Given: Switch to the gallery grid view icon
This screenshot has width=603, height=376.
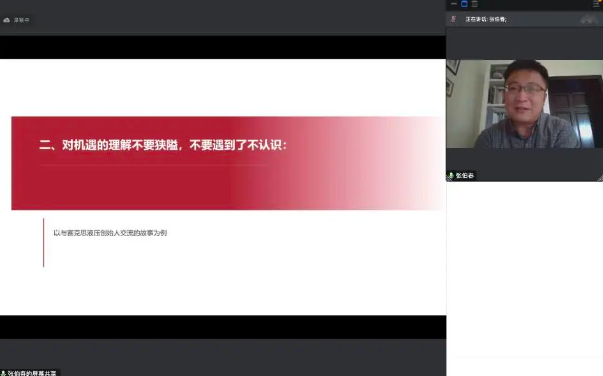Looking at the screenshot, I should click(x=475, y=4).
